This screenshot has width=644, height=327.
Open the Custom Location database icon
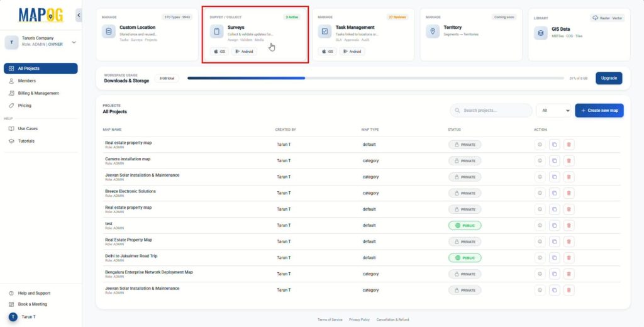(108, 31)
